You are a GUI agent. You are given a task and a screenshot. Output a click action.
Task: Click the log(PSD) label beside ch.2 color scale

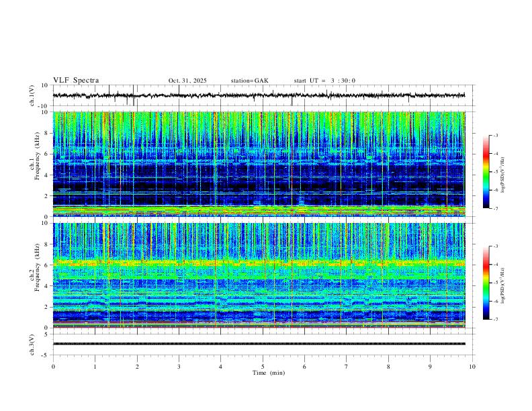[502, 285]
